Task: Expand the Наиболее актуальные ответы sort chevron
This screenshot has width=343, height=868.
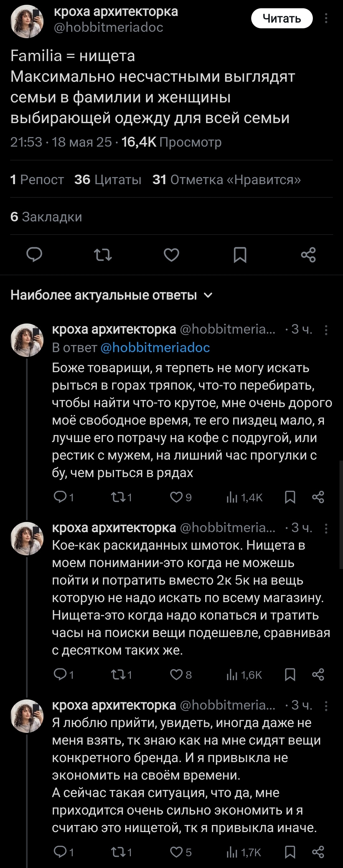Action: click(x=208, y=295)
